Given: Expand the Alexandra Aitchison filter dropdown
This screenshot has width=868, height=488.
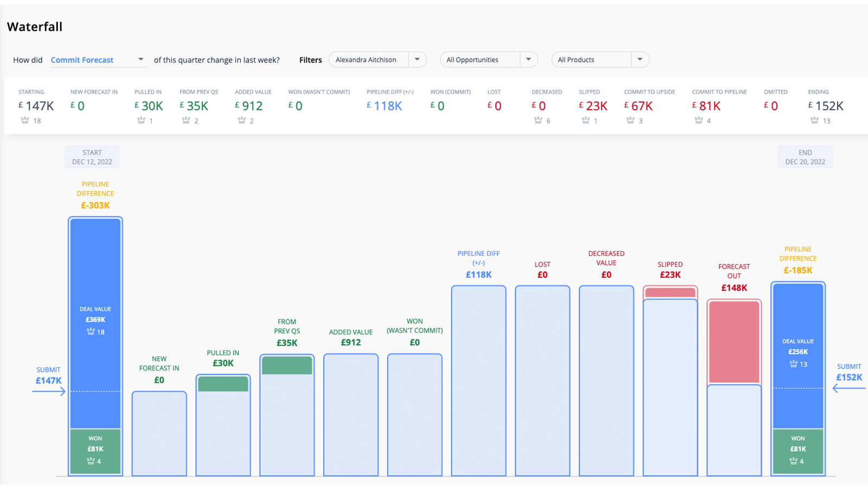Looking at the screenshot, I should coord(417,60).
